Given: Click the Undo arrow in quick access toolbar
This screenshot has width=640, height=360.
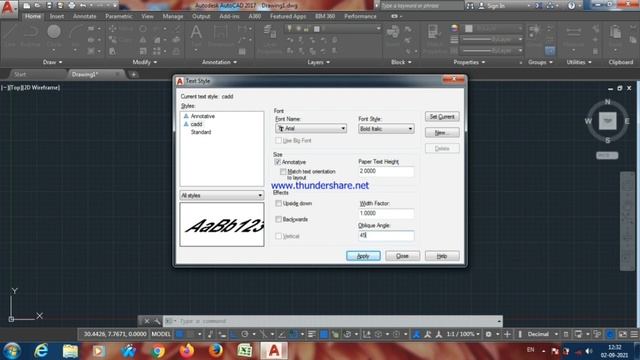Looking at the screenshot, I should click(x=83, y=6).
